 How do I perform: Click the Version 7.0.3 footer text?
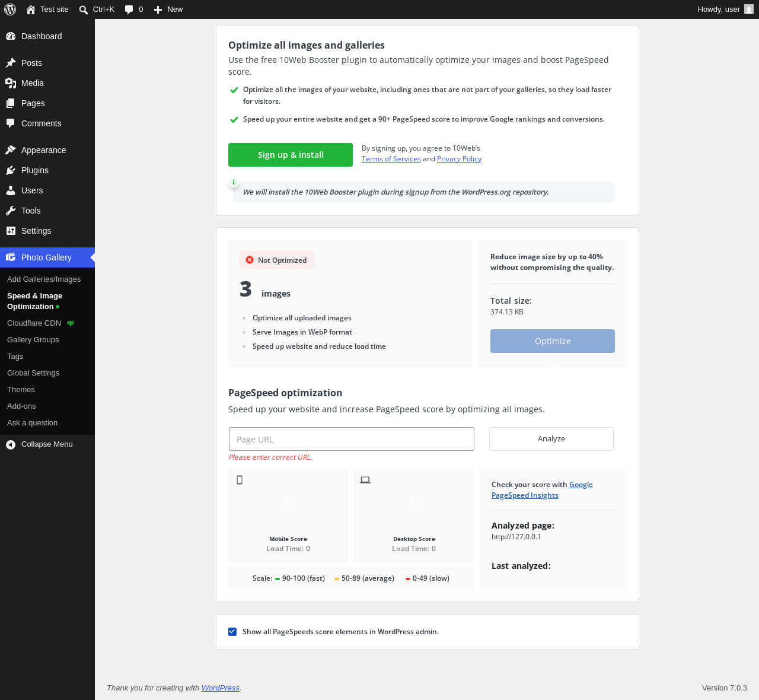725,688
